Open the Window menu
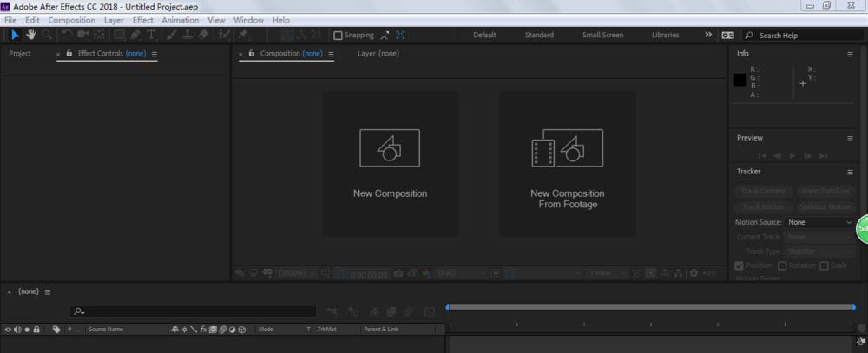Viewport: 868px width, 353px height. point(248,20)
